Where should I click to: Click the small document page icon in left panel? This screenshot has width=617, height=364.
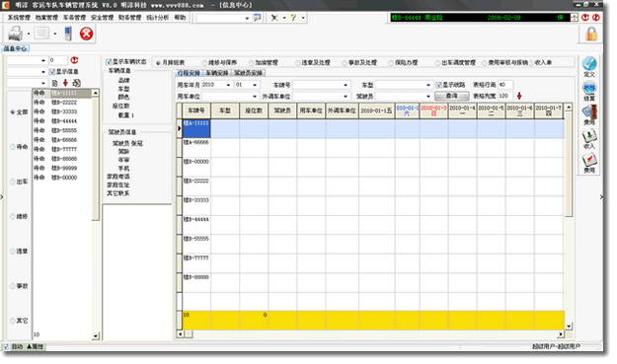tap(54, 83)
